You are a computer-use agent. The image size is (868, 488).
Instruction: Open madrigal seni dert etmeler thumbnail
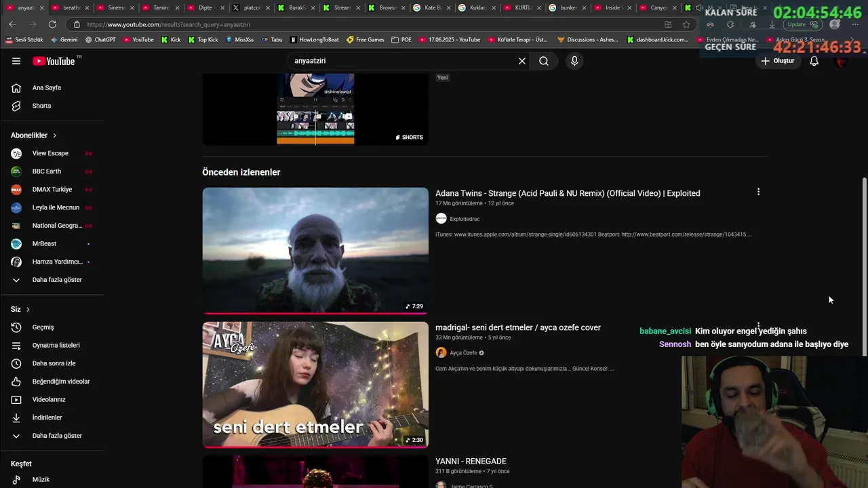[315, 385]
